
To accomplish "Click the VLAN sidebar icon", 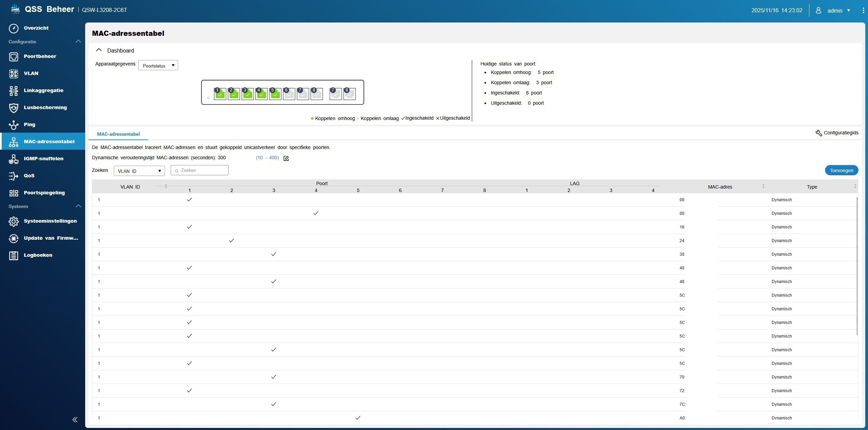I will tap(14, 74).
